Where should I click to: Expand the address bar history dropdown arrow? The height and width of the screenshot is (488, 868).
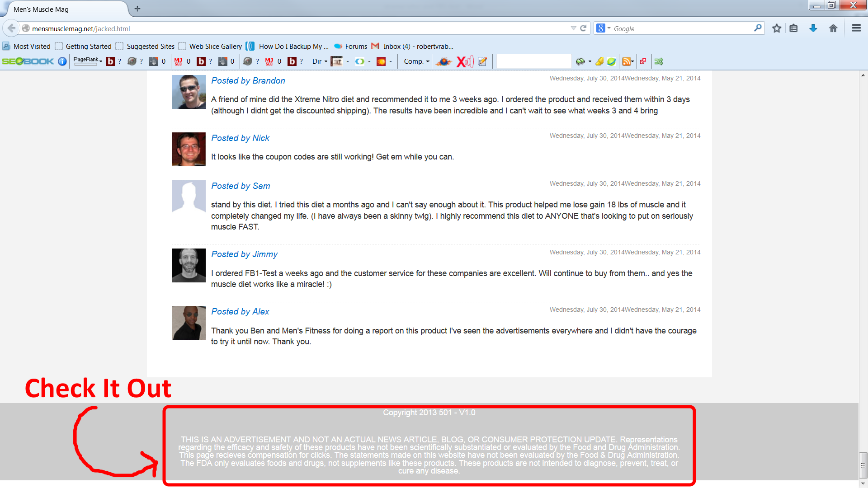tap(573, 28)
